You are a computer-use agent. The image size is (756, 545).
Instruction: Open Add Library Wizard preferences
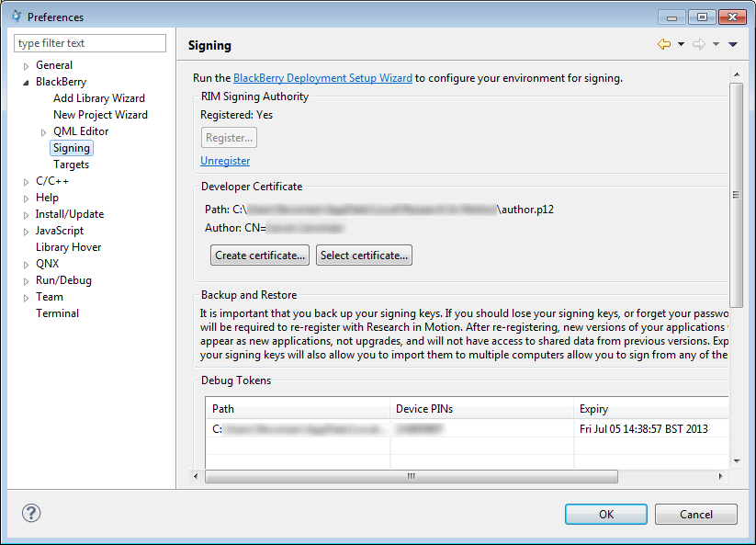click(x=99, y=98)
